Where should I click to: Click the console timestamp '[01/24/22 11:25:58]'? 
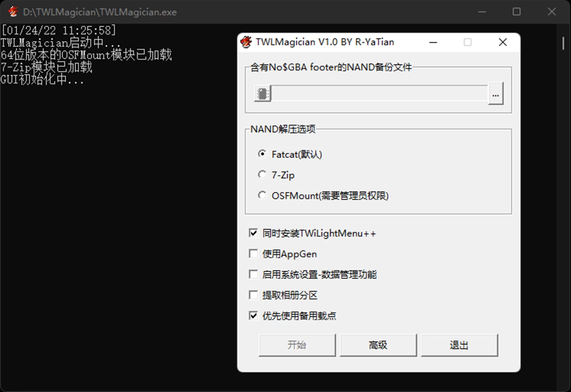tap(58, 30)
